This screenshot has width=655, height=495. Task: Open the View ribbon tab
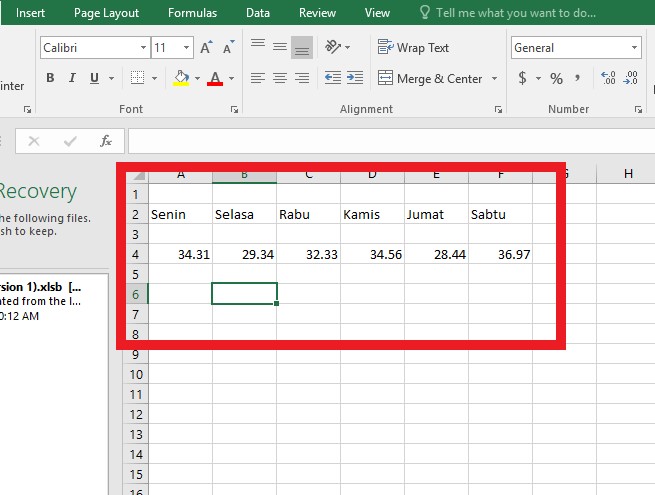tap(377, 13)
